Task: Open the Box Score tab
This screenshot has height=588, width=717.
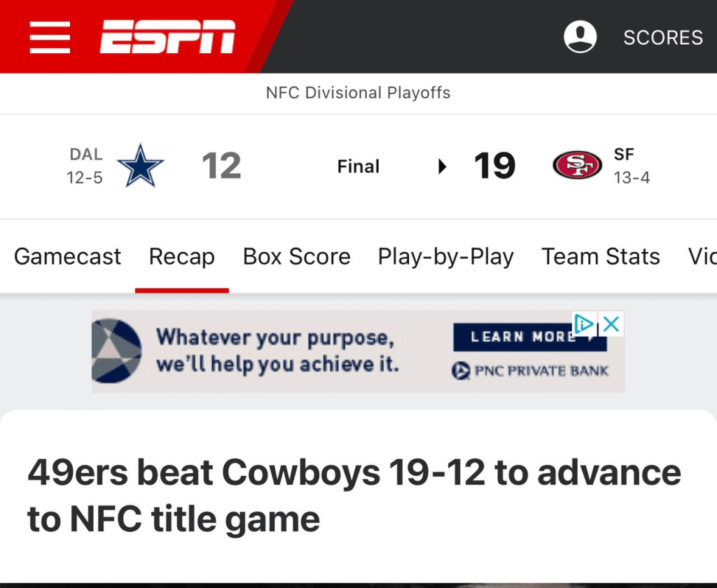Action: 296,257
